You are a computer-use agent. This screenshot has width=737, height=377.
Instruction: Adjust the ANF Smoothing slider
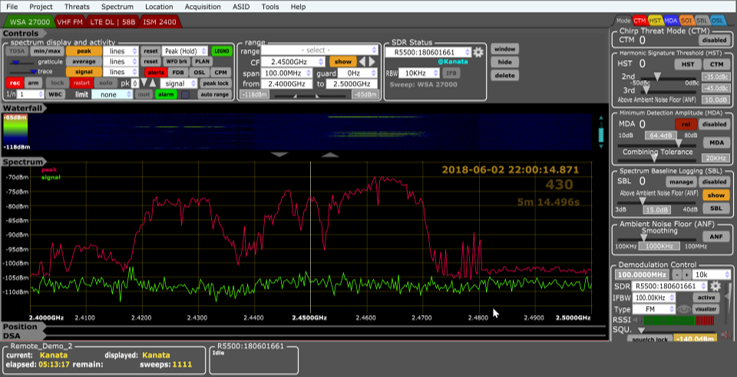(x=644, y=238)
